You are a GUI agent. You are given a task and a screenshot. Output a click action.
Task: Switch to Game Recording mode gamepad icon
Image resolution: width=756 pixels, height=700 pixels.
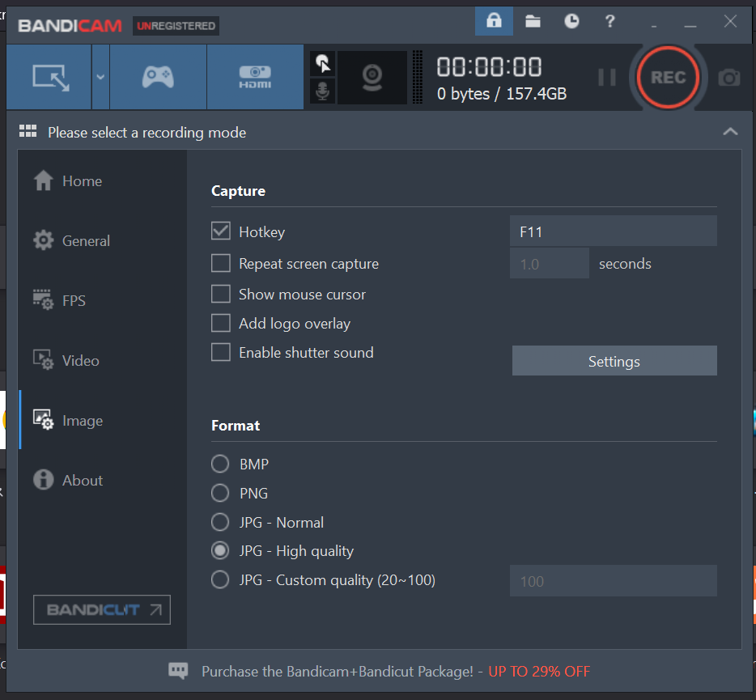[158, 77]
